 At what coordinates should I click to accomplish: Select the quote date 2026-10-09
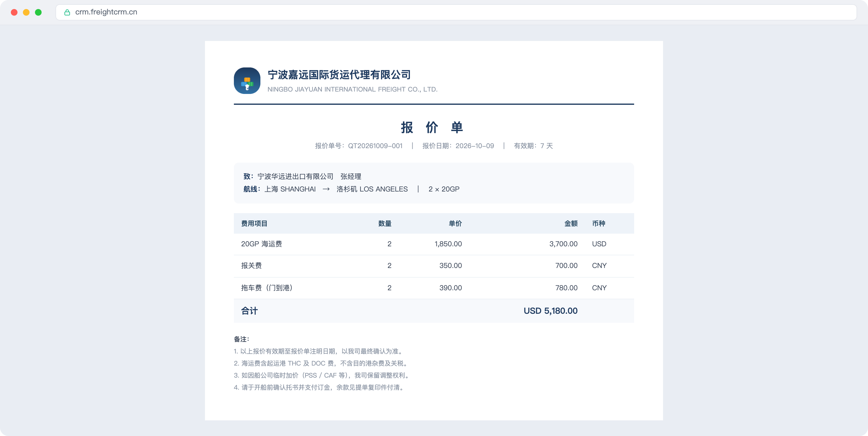coord(475,146)
